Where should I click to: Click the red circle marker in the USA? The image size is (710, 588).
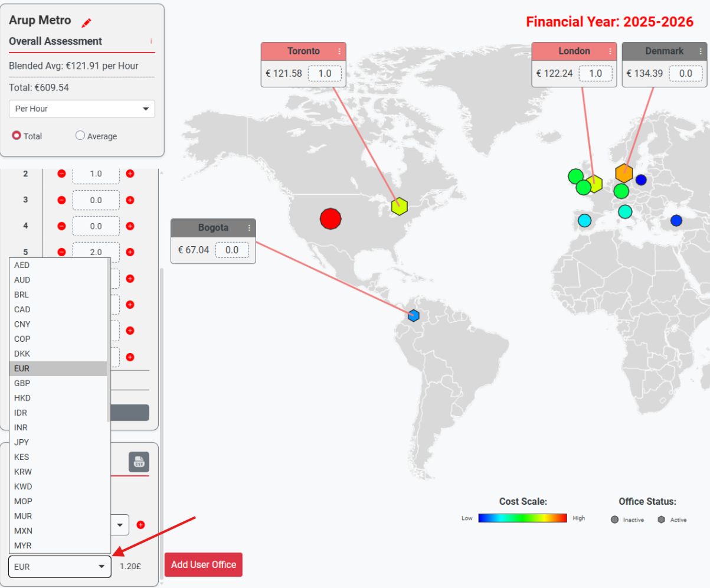(x=331, y=218)
